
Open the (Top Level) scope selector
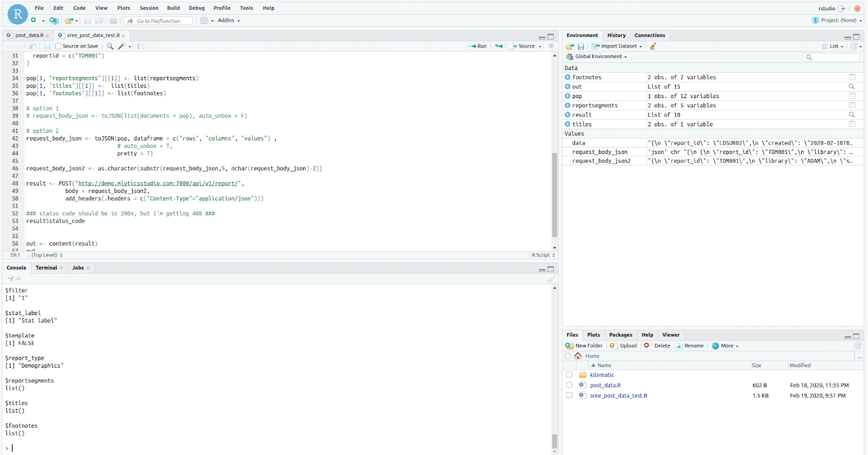[x=47, y=255]
